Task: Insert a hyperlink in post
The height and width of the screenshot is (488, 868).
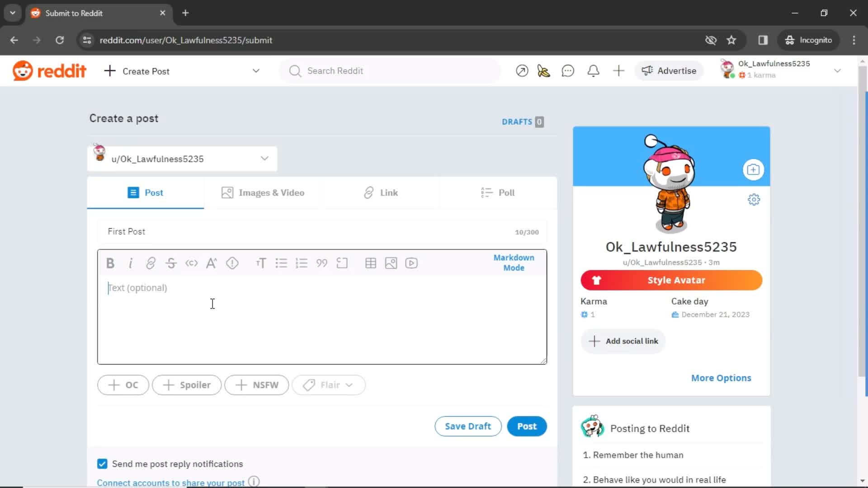Action: tap(151, 263)
